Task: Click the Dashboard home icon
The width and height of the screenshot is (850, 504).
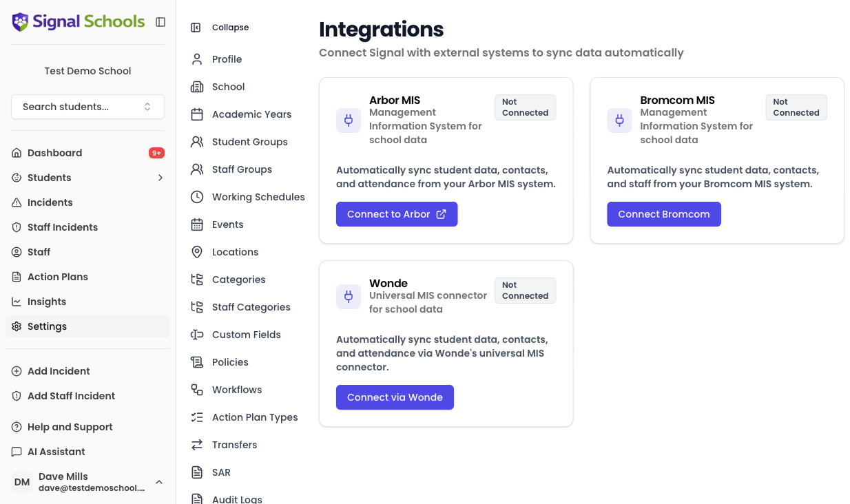Action: (x=17, y=153)
